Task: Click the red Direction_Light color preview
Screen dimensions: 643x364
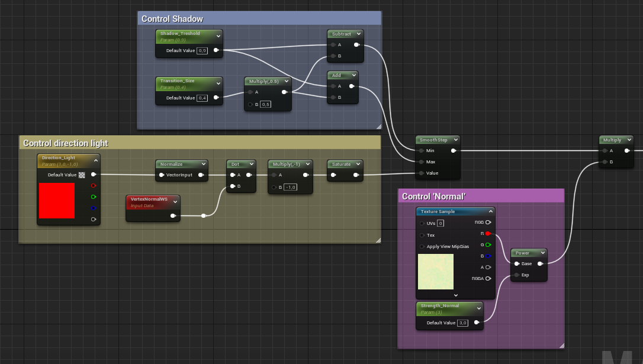Action: [x=57, y=201]
